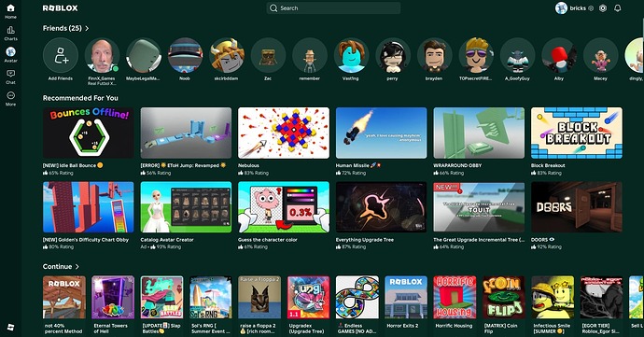Image resolution: width=644 pixels, height=337 pixels.
Task: Click the Windows icon in the sidebar
Action: (10, 327)
